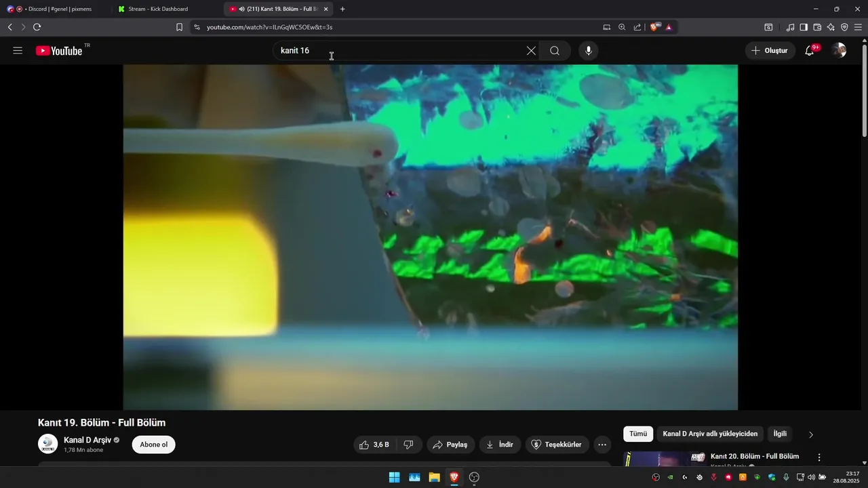The width and height of the screenshot is (868, 488).
Task: Open Brave Leo AI sparkle icon
Action: (x=831, y=27)
